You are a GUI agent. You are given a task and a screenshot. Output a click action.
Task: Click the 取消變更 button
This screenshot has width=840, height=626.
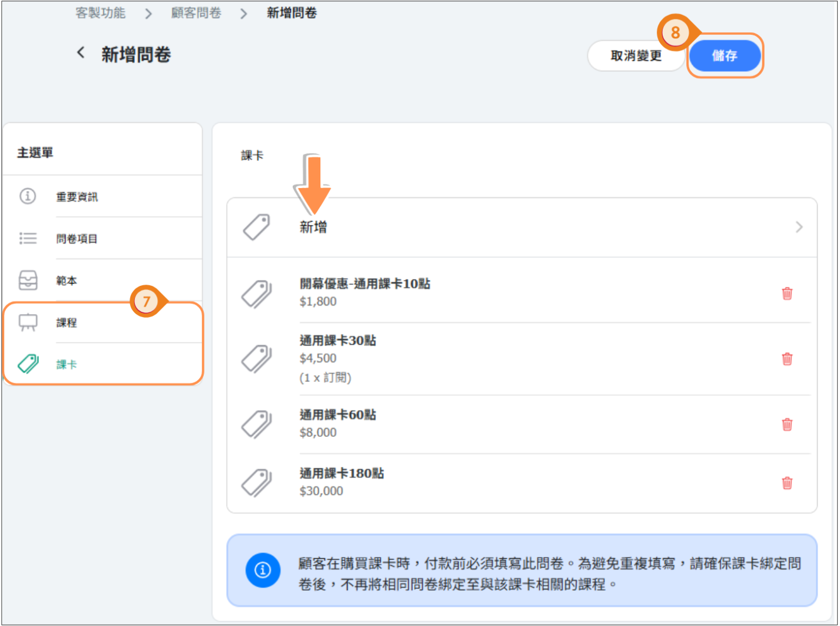[x=636, y=56]
